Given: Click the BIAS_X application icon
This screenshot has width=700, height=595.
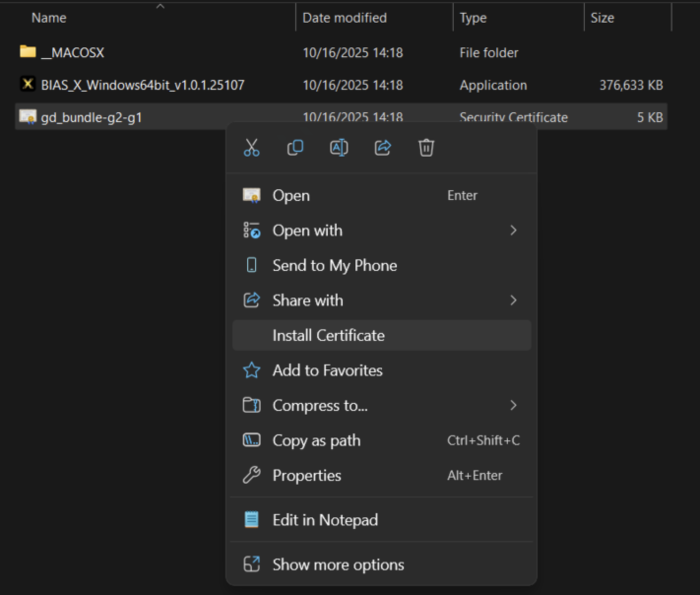Looking at the screenshot, I should (x=28, y=84).
